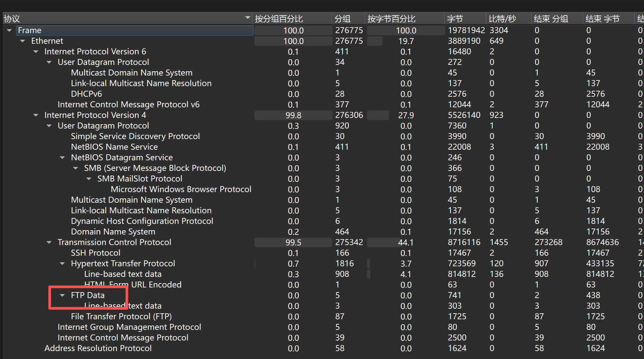Collapse the FTP Data node
Image resolution: width=644 pixels, height=359 pixels.
coord(62,295)
